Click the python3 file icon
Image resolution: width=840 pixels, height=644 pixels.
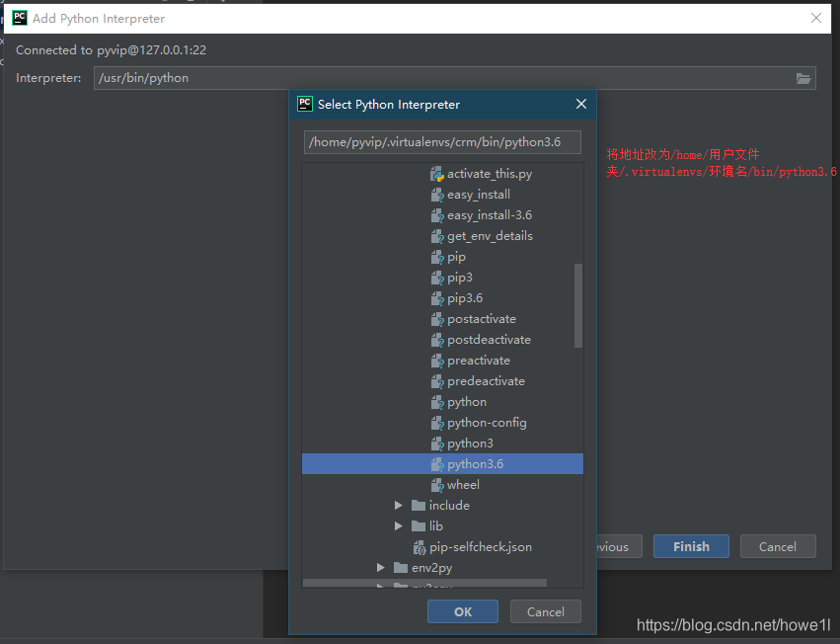(x=437, y=443)
